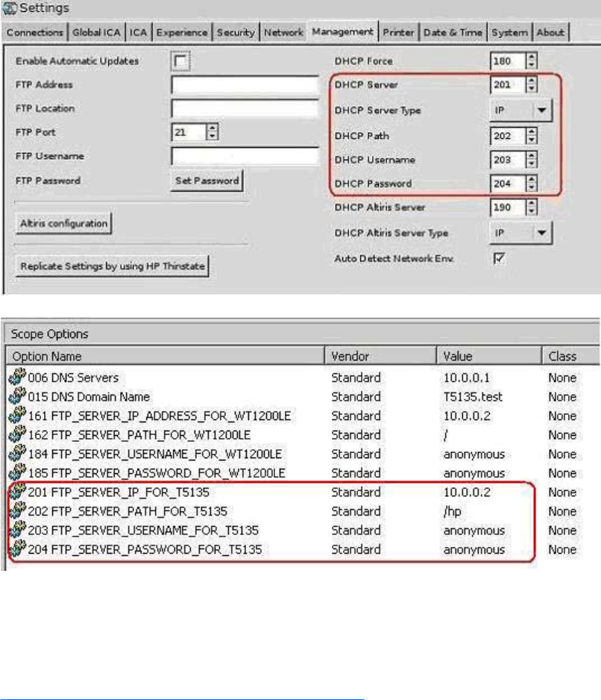Click the Settings window title icon
Viewport: 601px width, 700px height.
(10, 7)
